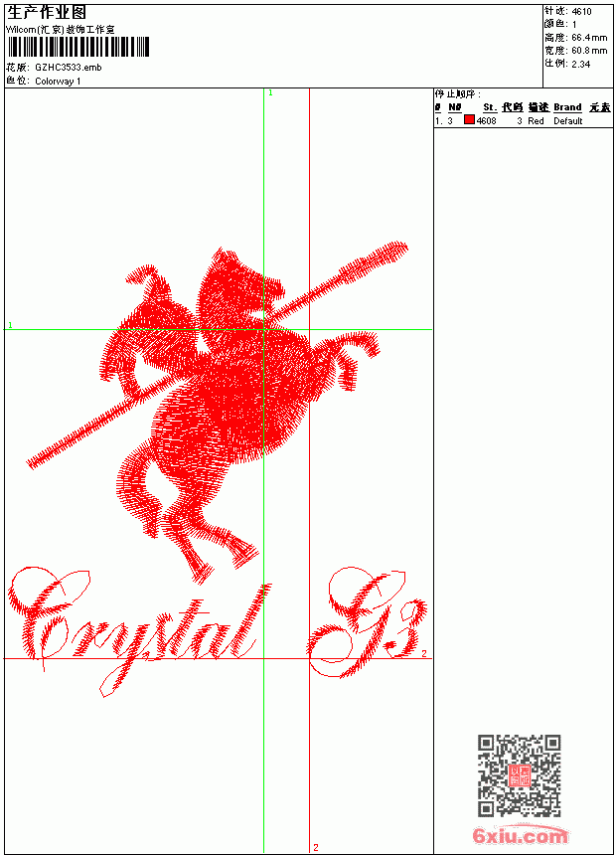The width and height of the screenshot is (616, 855).
Task: Click the Colorway 1 label
Action: (x=58, y=82)
